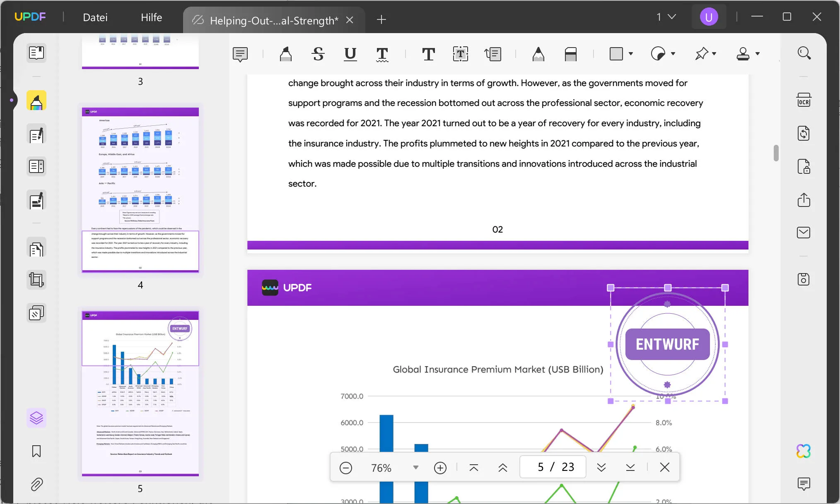Open the Edit PDF tool in sidebar
The width and height of the screenshot is (840, 504).
pos(36,134)
